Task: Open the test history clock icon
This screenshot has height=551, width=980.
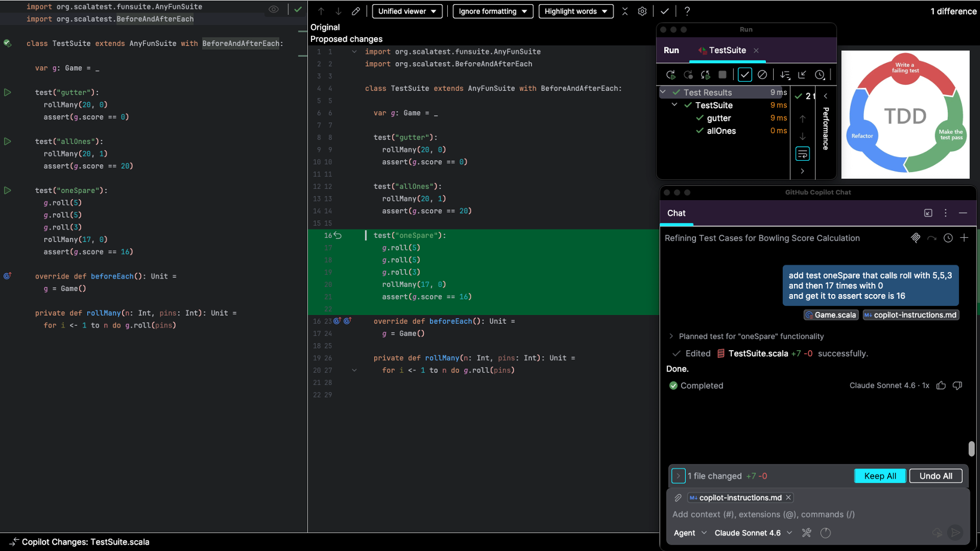Action: (x=820, y=75)
